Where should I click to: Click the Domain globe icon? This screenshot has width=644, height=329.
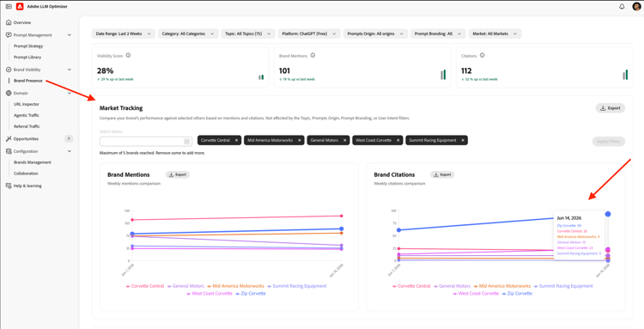click(9, 94)
